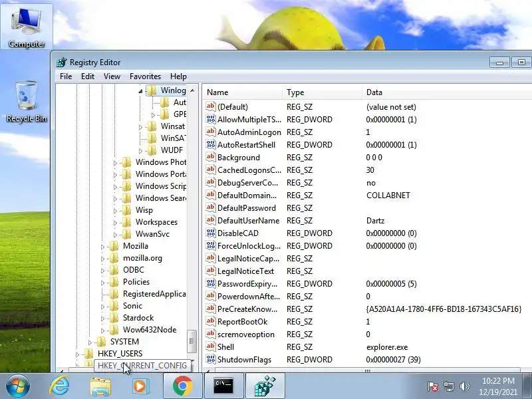Expand the ODBC key arrow
This screenshot has width=532, height=399.
[x=102, y=271]
